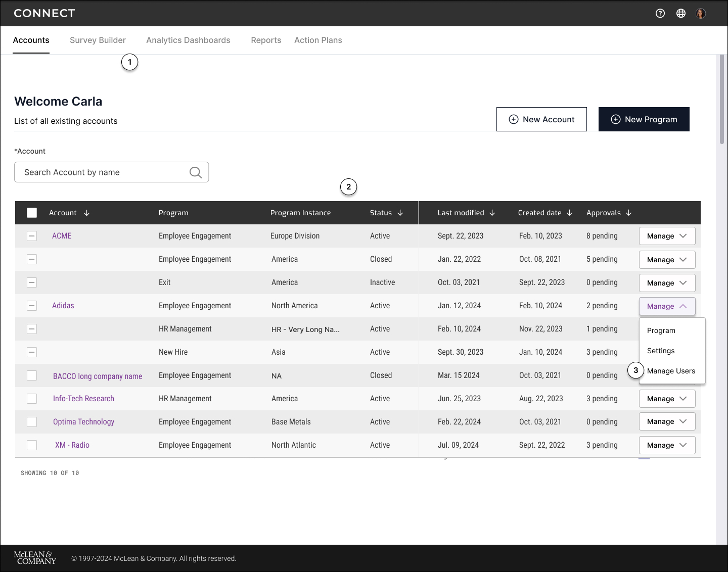Screen dimensions: 728x572
Task: Click the "Europe Division" instance cell
Action: point(295,236)
